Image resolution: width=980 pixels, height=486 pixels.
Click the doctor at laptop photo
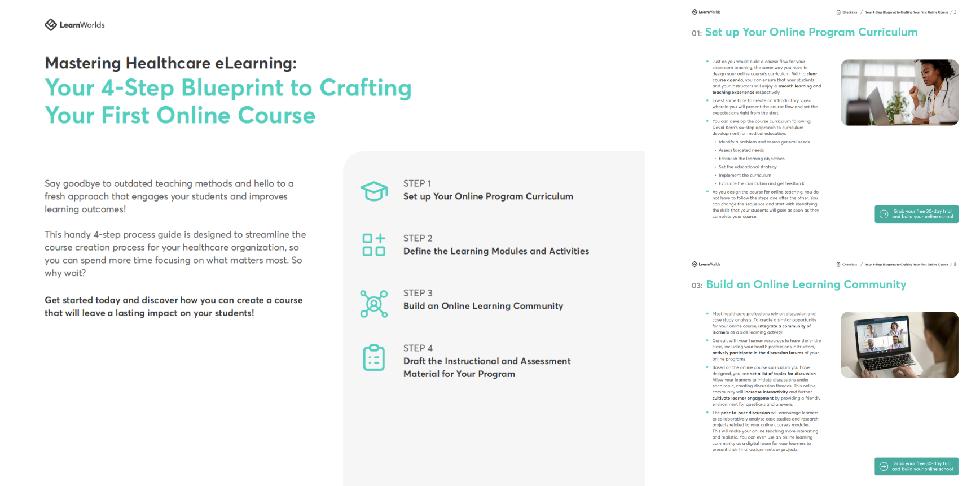point(899,93)
